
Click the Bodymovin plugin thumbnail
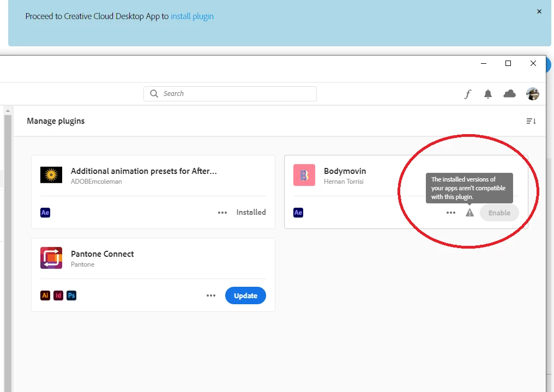(304, 175)
